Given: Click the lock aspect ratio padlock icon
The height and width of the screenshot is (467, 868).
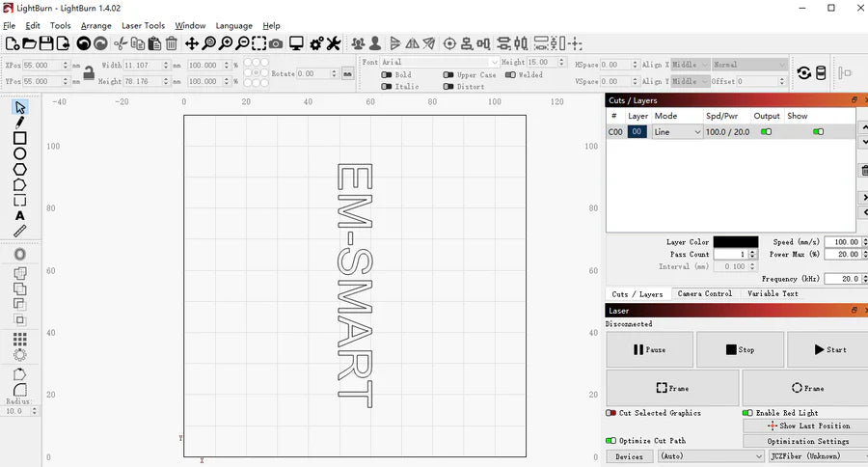Looking at the screenshot, I should click(89, 72).
